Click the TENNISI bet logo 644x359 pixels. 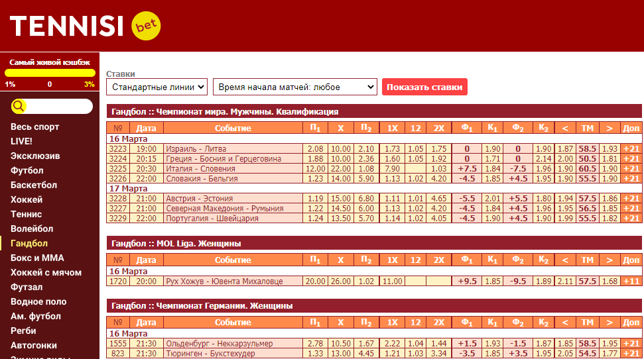coord(85,26)
